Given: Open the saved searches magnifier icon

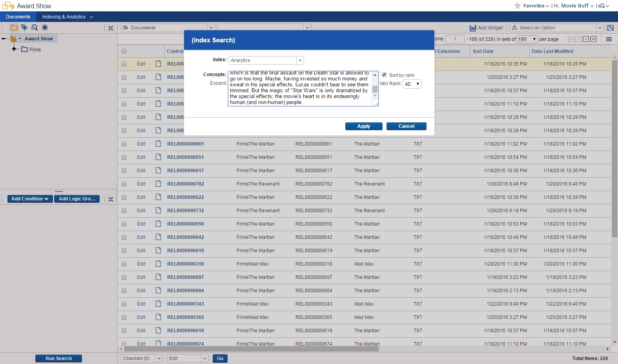Looking at the screenshot, I should (x=35, y=27).
